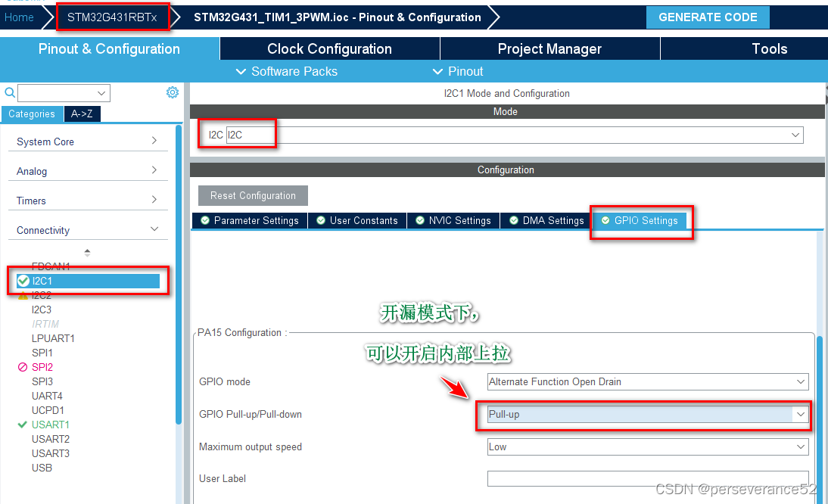Select SPI1 in the peripheral list
Image resolution: width=828 pixels, height=504 pixels.
coord(42,353)
